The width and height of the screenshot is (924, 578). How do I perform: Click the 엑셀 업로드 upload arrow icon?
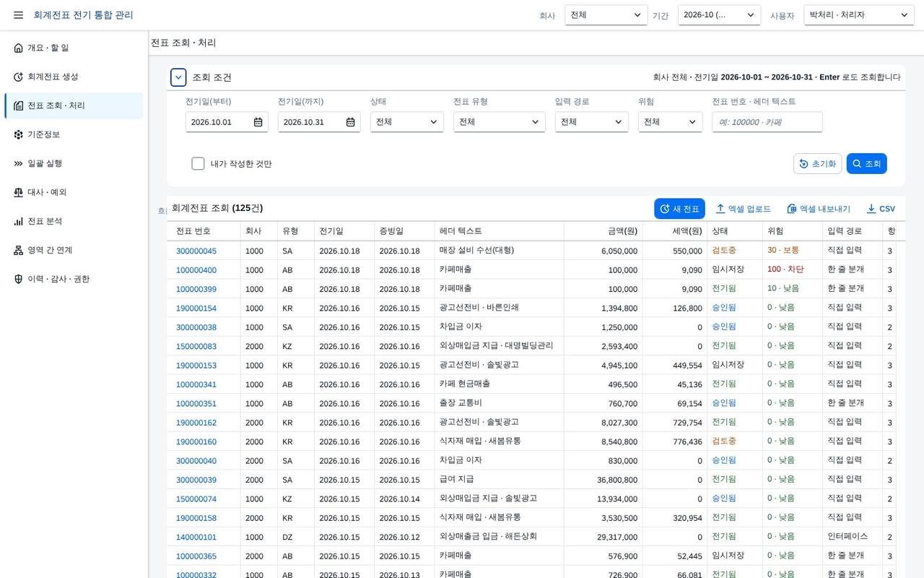click(x=720, y=209)
